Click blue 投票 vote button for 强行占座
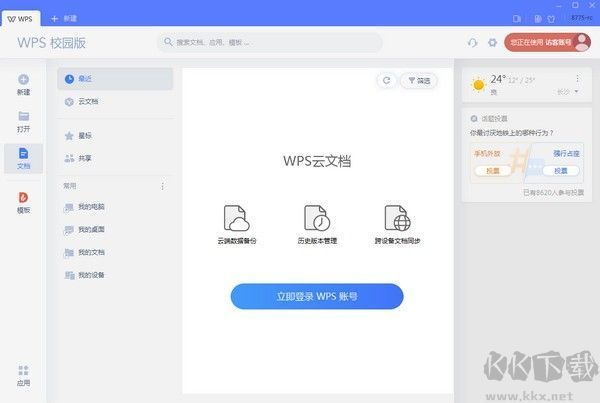 point(561,171)
